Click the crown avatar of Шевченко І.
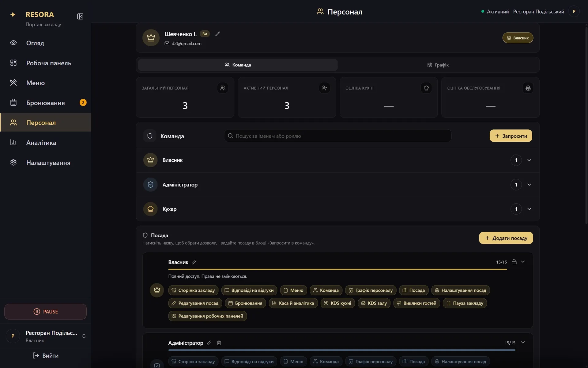Viewport: 588px width, 368px height. point(151,38)
